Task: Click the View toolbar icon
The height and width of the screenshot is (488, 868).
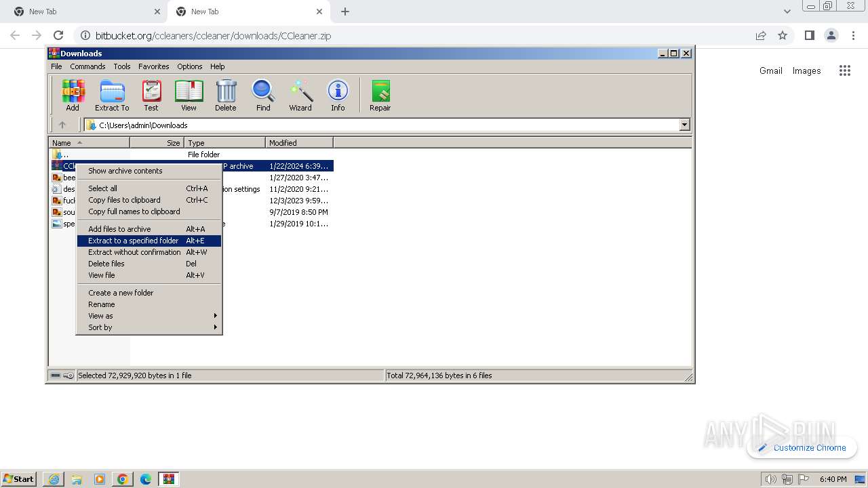Action: click(x=189, y=96)
